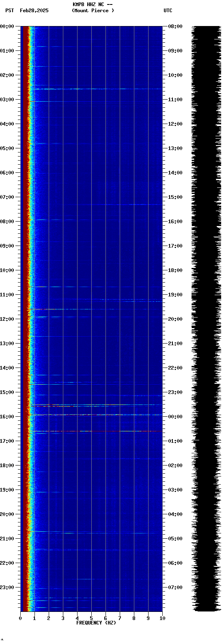The width and height of the screenshot is (224, 644).
Task: Click the station title "KMPB HHZ NC --"
Action: [93, 4]
